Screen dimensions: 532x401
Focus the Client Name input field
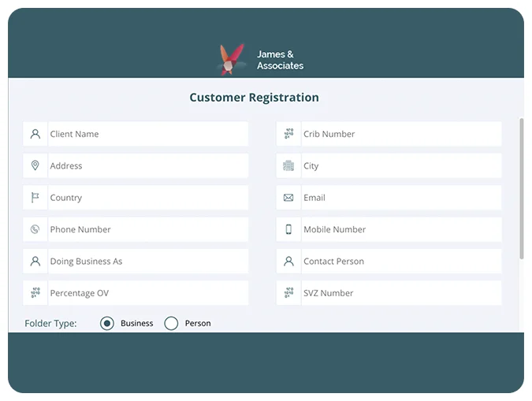(148, 134)
